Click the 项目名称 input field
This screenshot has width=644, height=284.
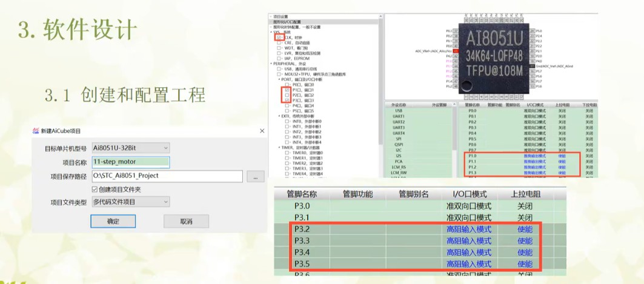(x=131, y=162)
